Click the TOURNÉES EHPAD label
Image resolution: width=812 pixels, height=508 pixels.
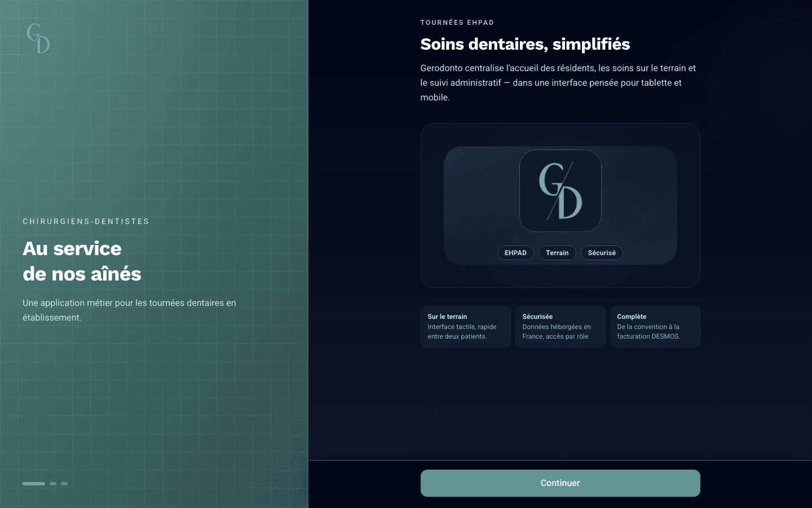(457, 23)
